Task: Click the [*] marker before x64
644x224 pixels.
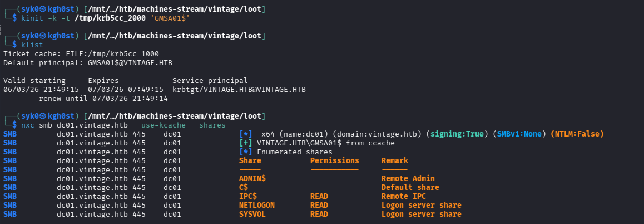Action: click(246, 134)
